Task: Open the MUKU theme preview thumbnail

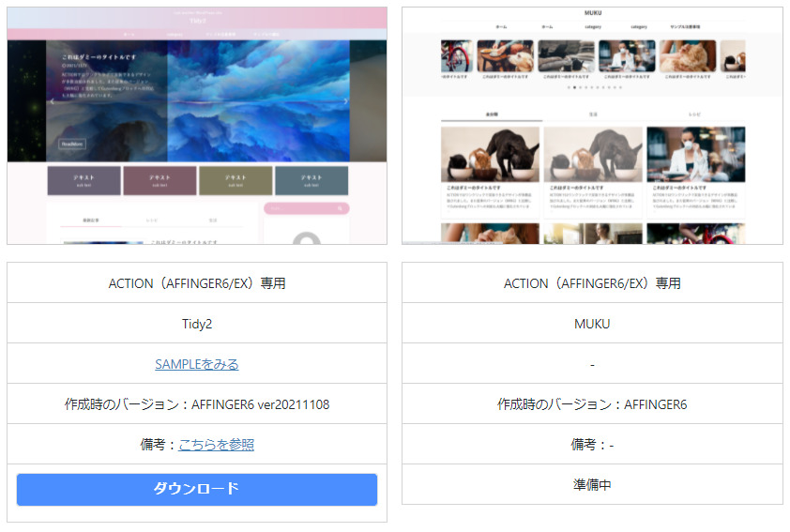Action: (x=592, y=126)
